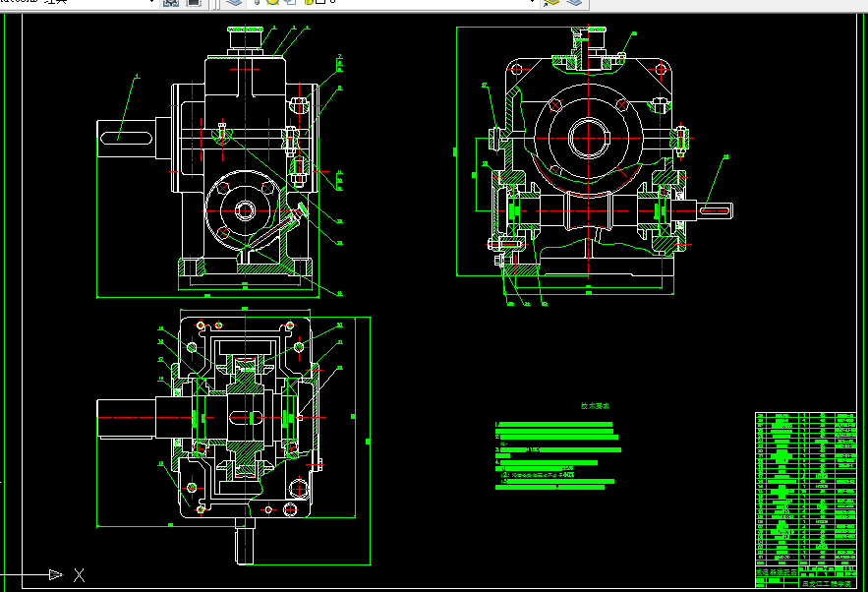868x592 pixels.
Task: Select the 黑龙江工程学院 title block text
Action: [x=827, y=583]
